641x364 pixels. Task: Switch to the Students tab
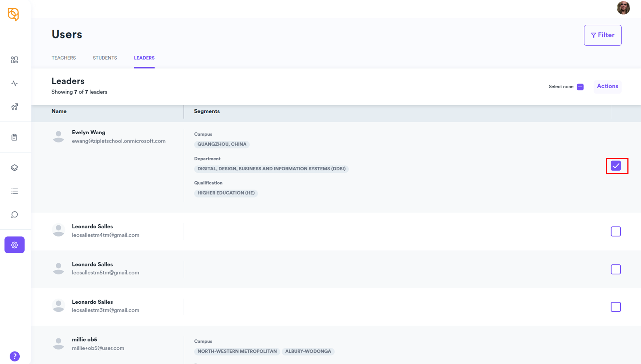tap(105, 58)
